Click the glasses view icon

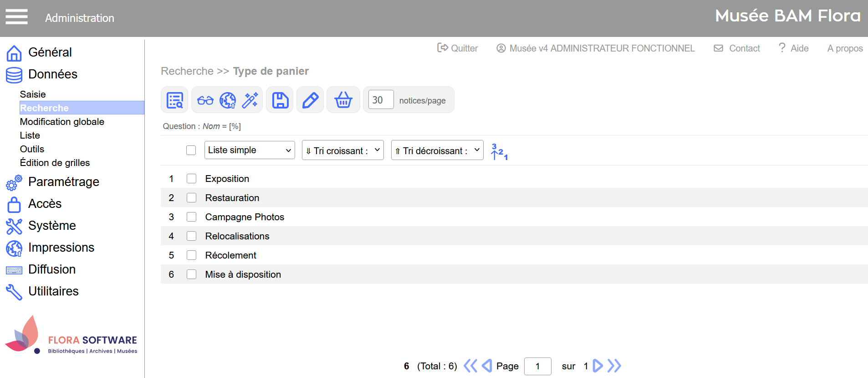(x=205, y=100)
